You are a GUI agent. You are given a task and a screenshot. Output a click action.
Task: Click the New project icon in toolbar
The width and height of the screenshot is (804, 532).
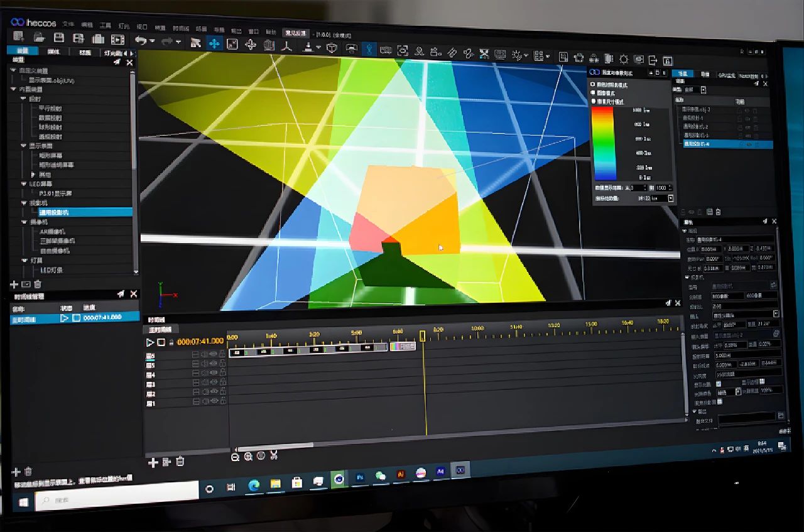[18, 38]
